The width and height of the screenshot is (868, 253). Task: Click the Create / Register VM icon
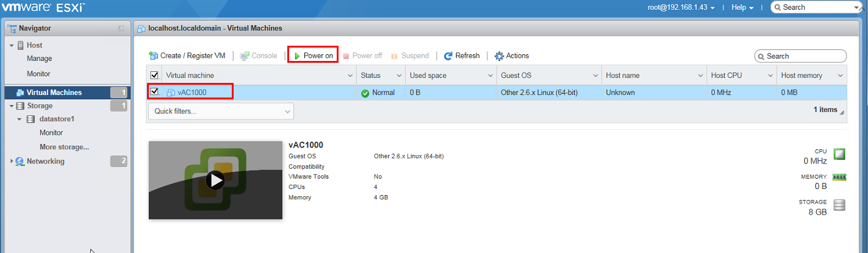coord(154,55)
